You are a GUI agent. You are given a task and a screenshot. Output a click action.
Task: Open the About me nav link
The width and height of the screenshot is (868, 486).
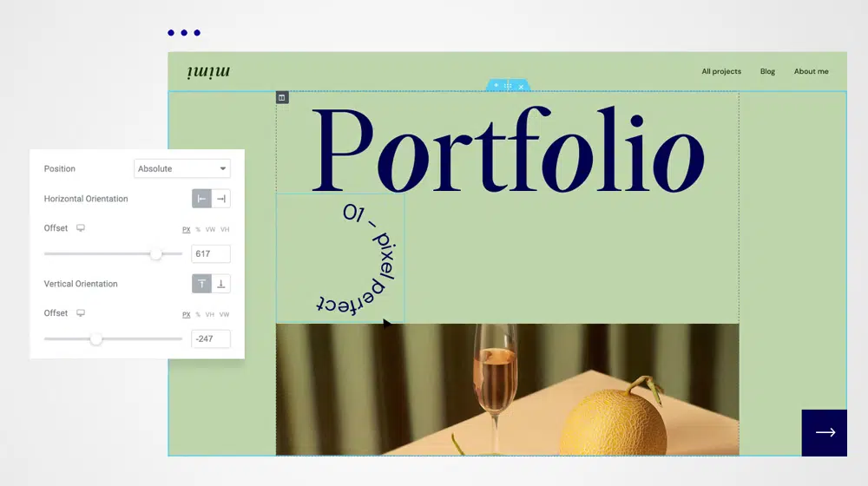click(811, 71)
